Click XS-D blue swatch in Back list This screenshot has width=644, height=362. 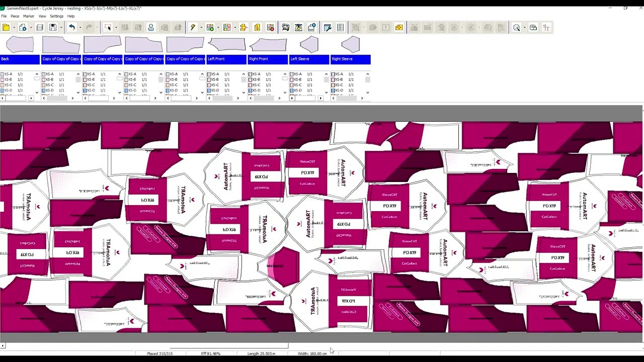pyautogui.click(x=3, y=90)
